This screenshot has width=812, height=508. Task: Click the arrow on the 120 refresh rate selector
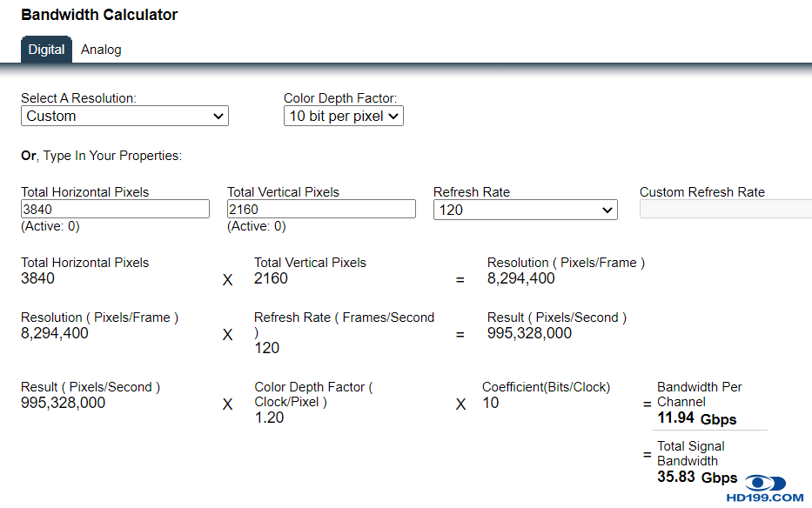607,210
